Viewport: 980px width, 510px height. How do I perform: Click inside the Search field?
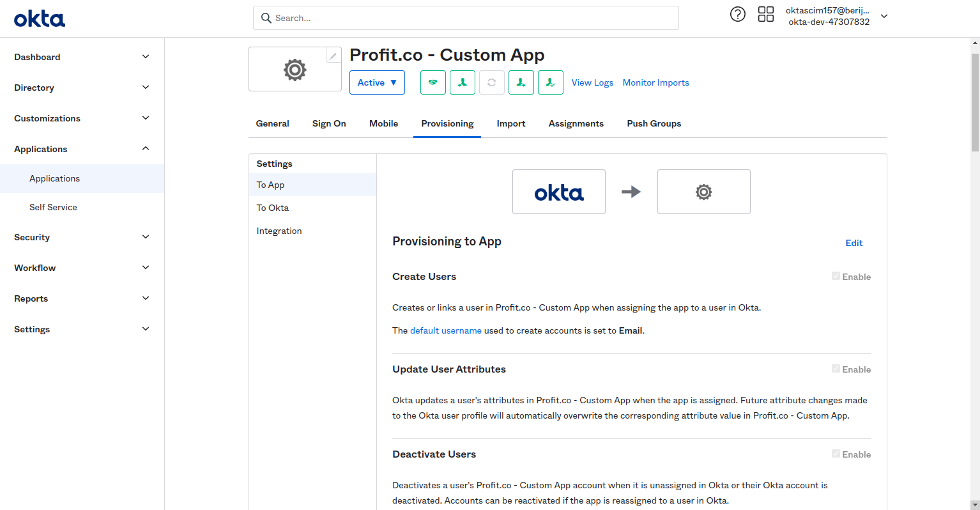tap(466, 18)
